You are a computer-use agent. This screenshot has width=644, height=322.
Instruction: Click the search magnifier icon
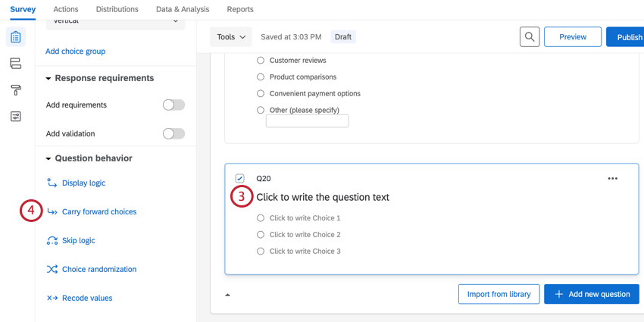530,36
